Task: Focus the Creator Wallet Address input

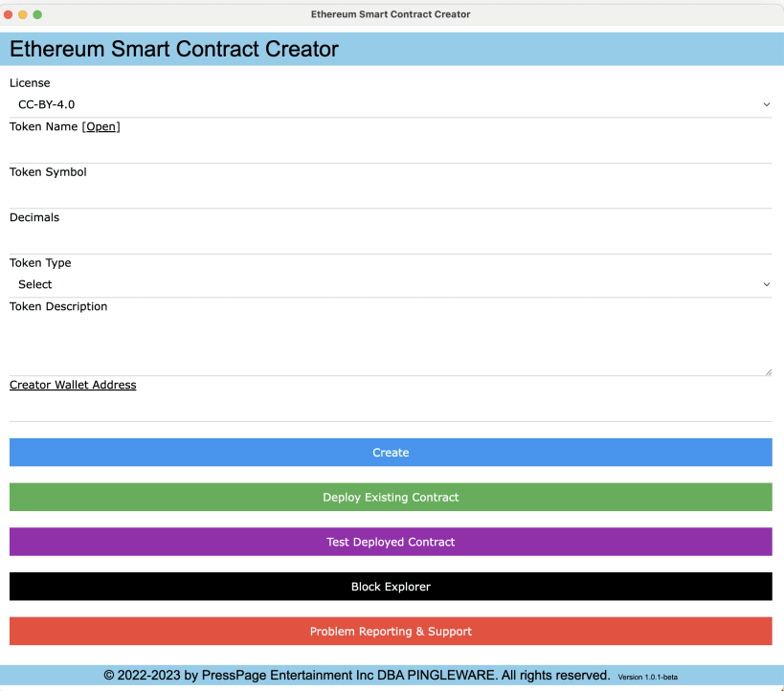Action: pos(391,408)
